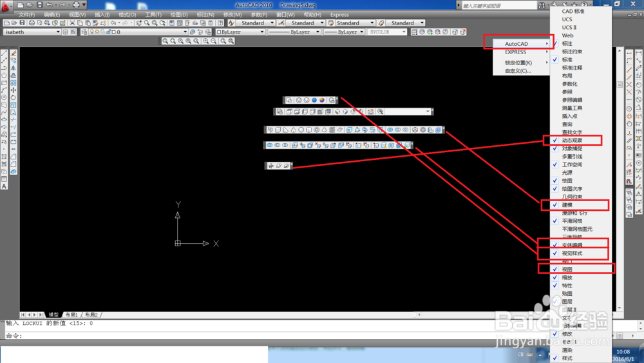Click the Save icon in Standard toolbar
Image resolution: width=644 pixels, height=363 pixels.
click(22, 23)
